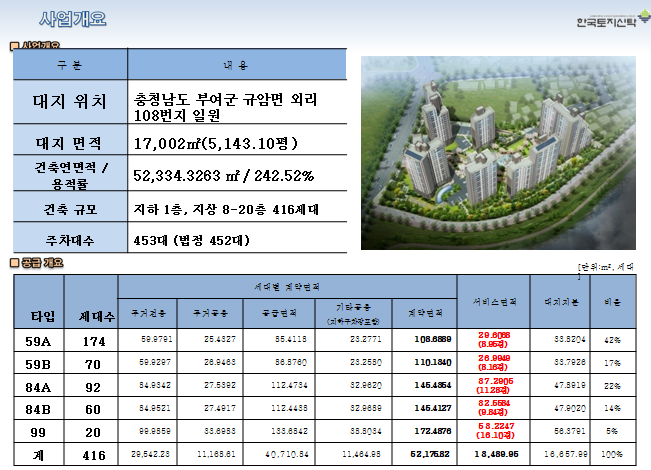Click the 5% ratio cell
The image size is (651, 470).
pos(612,431)
